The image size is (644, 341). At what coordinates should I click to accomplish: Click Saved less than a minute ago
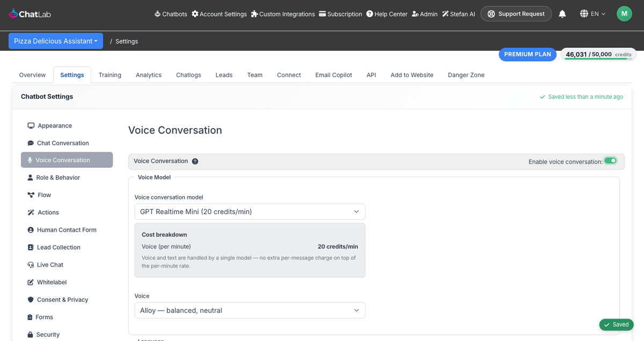(581, 97)
